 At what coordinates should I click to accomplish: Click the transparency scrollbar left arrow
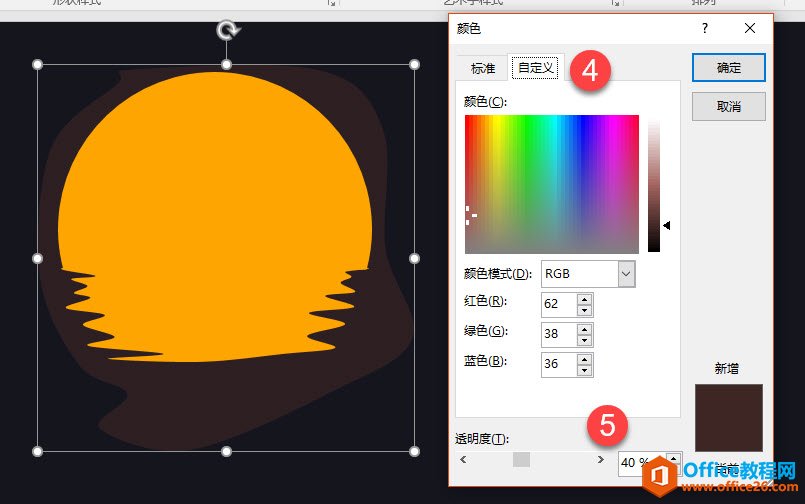(x=463, y=459)
